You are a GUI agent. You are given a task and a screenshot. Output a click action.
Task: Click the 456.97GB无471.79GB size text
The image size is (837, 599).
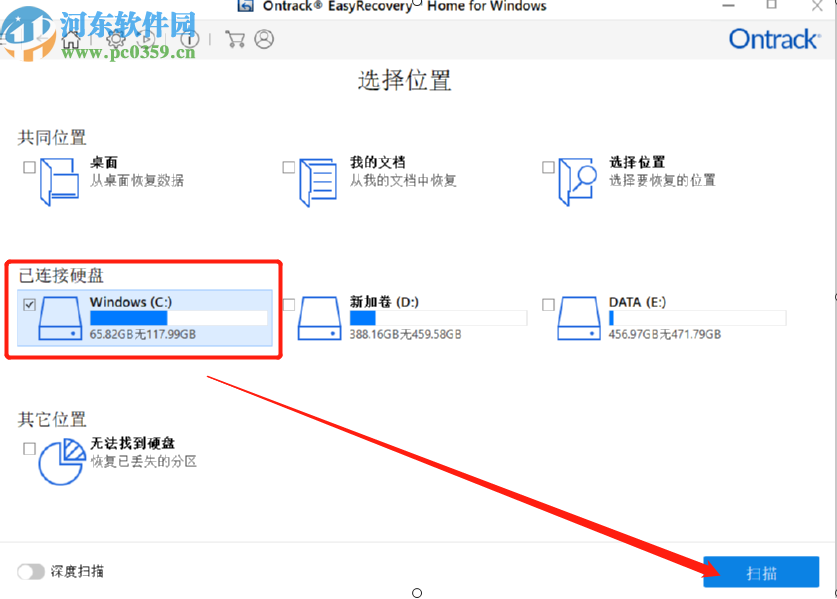coord(665,334)
